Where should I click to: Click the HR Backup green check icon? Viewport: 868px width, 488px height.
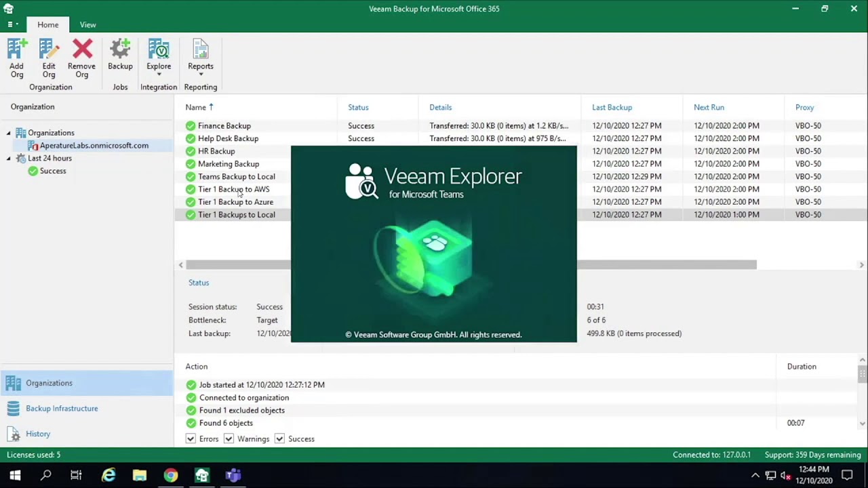(x=191, y=151)
